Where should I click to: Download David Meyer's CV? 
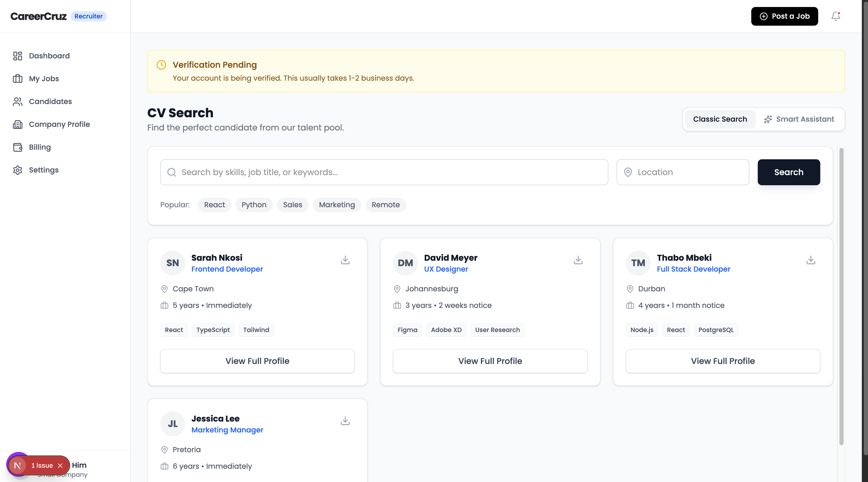pyautogui.click(x=578, y=260)
